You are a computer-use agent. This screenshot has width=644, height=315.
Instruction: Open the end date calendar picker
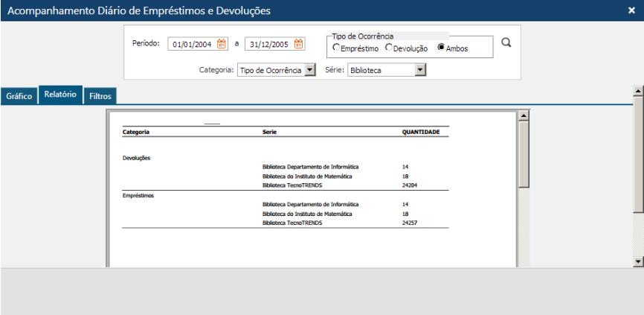click(x=298, y=44)
